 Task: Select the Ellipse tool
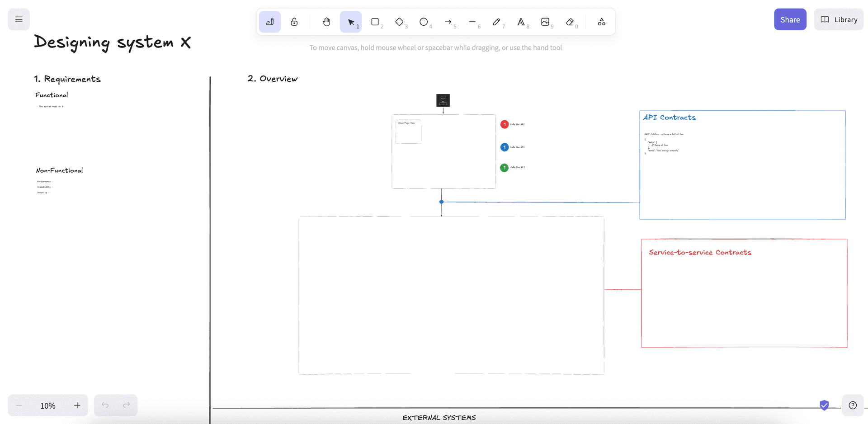[x=424, y=22]
